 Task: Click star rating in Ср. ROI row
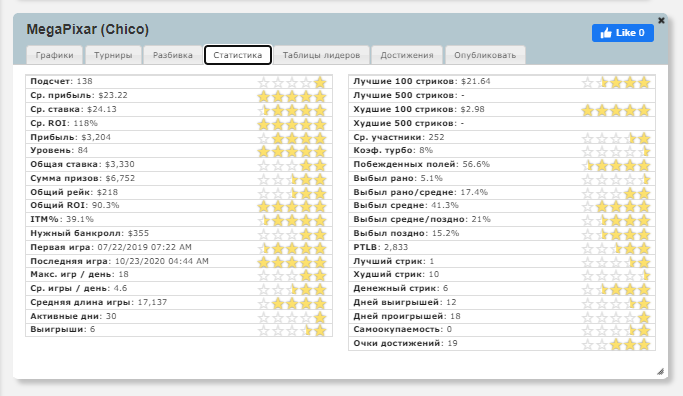[292, 124]
